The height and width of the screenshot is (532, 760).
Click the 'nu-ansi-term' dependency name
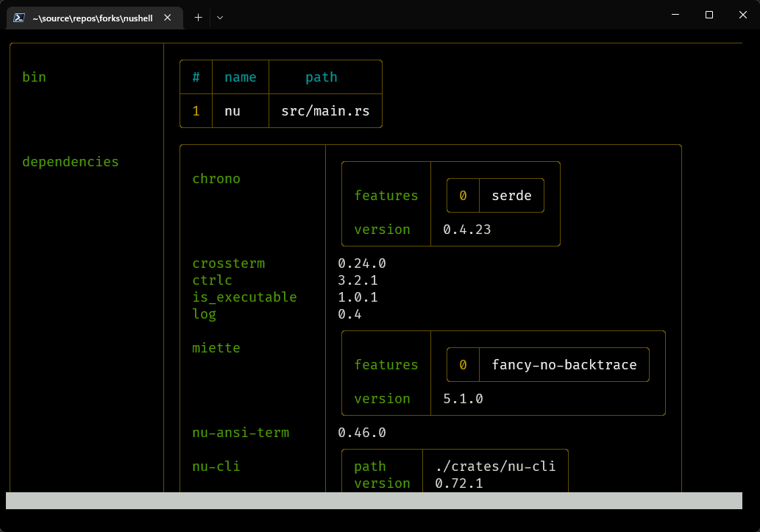[x=241, y=433]
